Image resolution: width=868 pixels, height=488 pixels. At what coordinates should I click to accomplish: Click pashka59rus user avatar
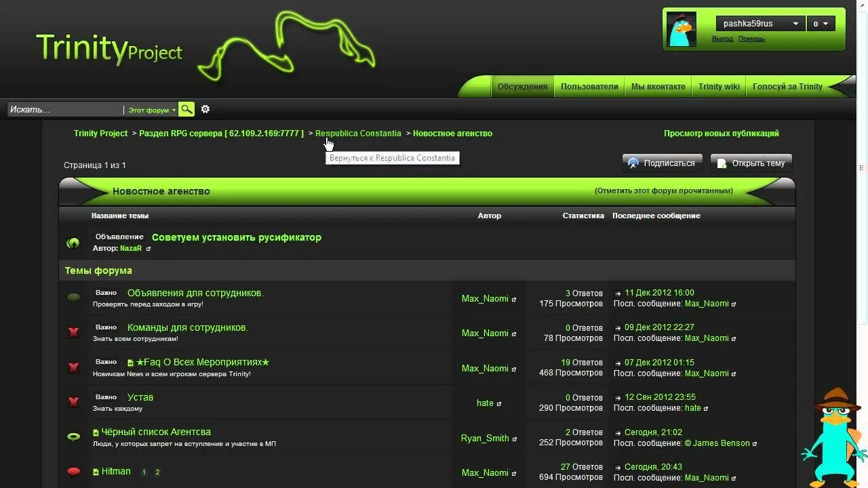(681, 30)
